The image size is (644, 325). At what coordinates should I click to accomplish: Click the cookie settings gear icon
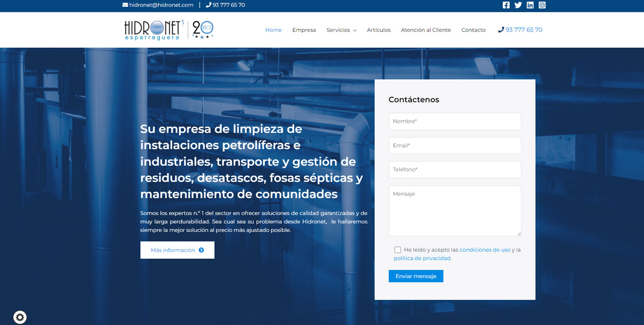pyautogui.click(x=20, y=317)
